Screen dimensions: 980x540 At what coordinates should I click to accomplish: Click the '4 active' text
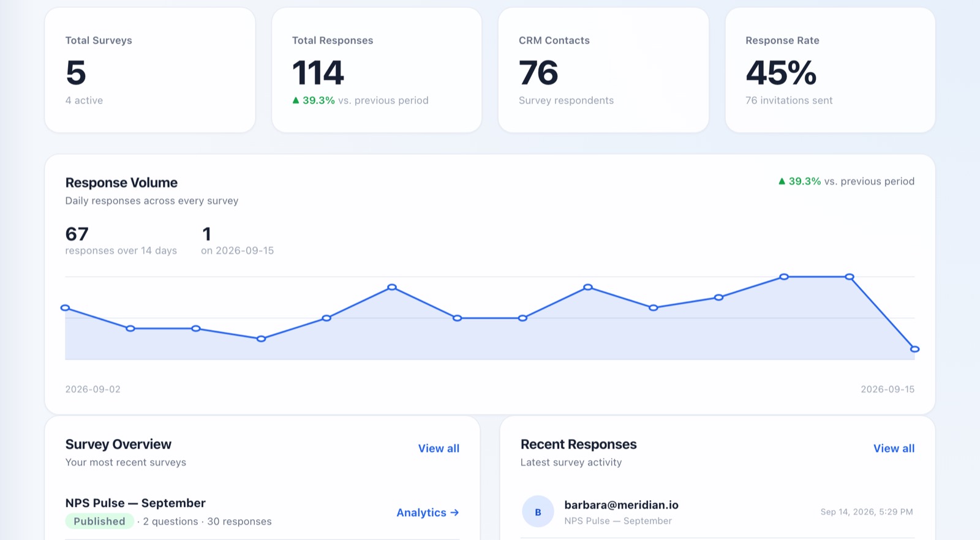click(x=84, y=100)
